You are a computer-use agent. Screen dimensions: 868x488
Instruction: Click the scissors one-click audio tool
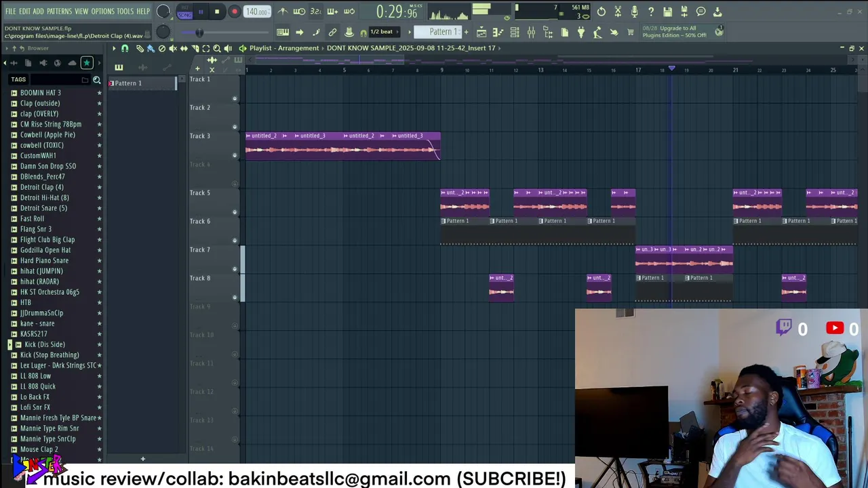pyautogui.click(x=618, y=12)
